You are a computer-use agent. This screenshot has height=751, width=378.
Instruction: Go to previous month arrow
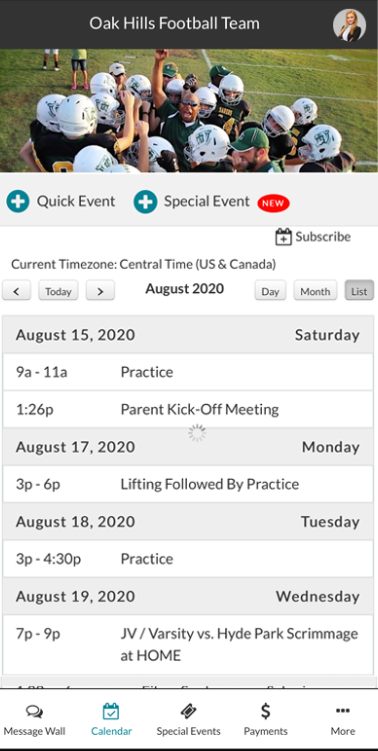(16, 291)
